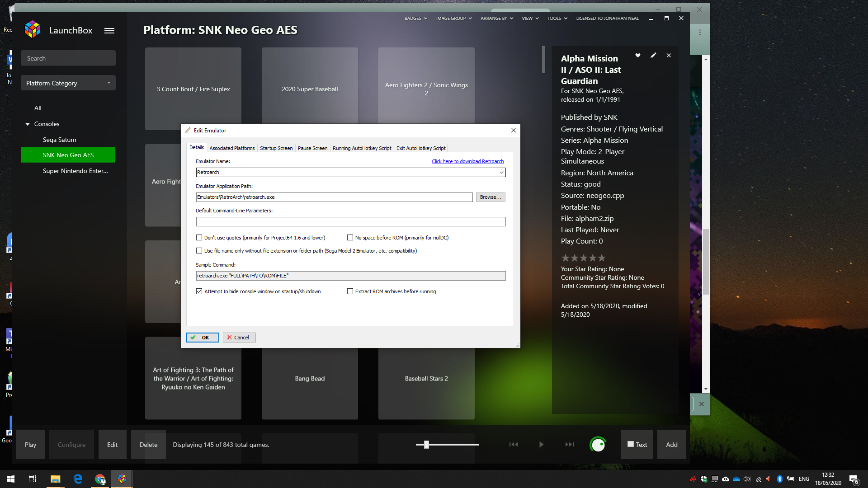Close the game details panel
Screen dimensions: 868x488
pyautogui.click(x=669, y=56)
